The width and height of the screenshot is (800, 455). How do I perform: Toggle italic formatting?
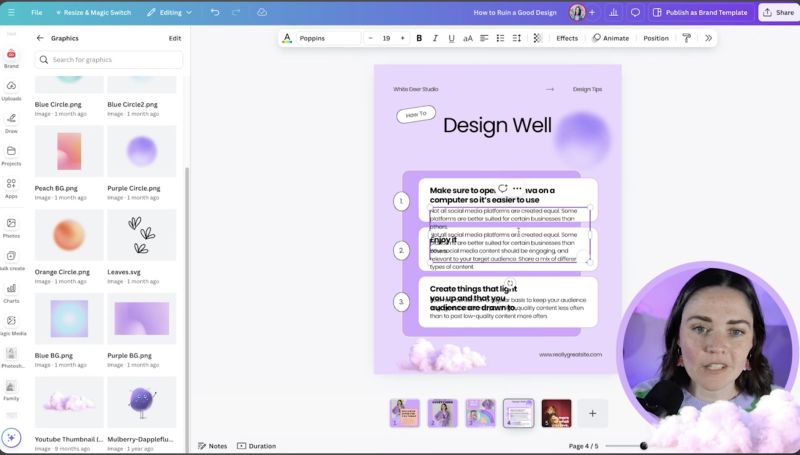435,38
